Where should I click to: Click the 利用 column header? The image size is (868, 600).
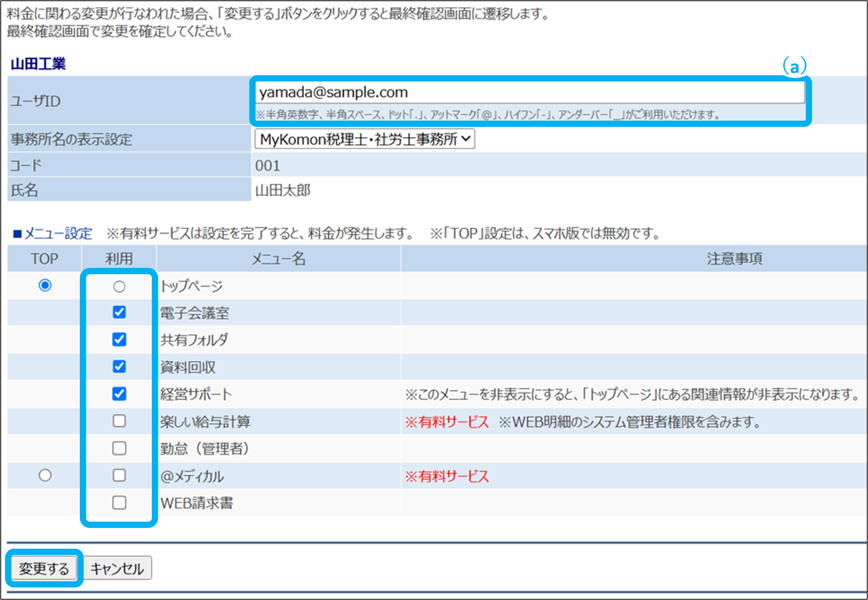coord(119,258)
